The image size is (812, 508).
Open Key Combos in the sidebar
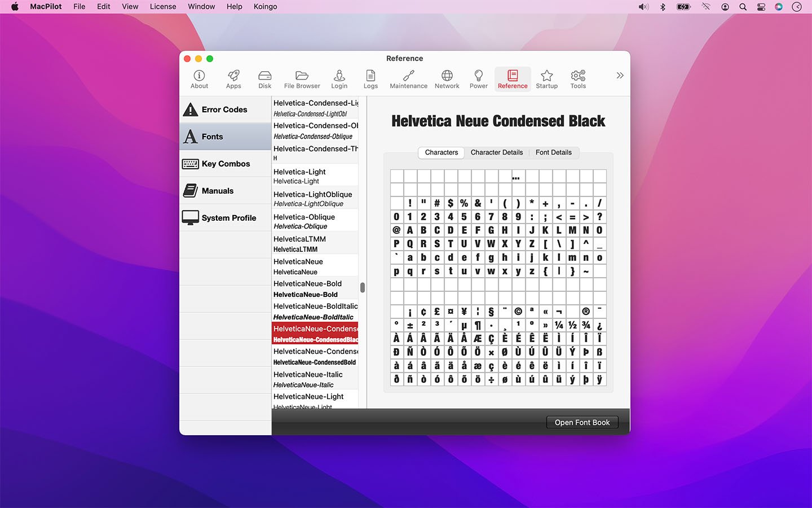tap(225, 164)
